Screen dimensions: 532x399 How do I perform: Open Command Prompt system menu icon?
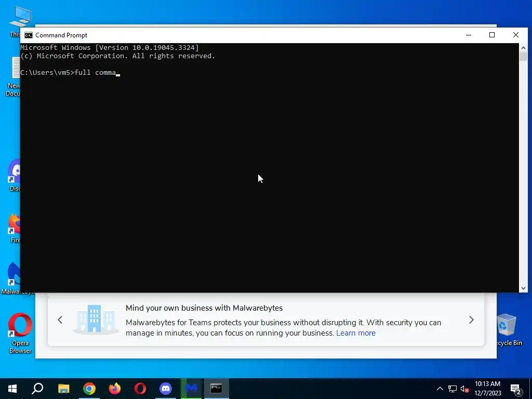tap(29, 35)
